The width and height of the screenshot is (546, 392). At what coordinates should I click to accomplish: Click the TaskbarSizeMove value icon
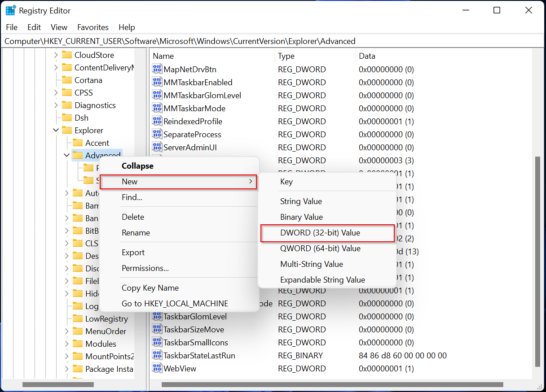tap(157, 329)
